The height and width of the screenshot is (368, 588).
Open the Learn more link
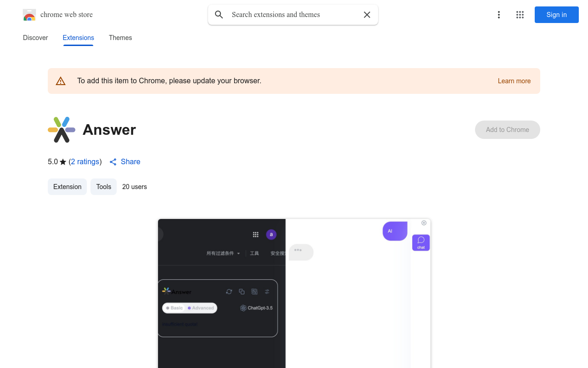[x=514, y=81]
